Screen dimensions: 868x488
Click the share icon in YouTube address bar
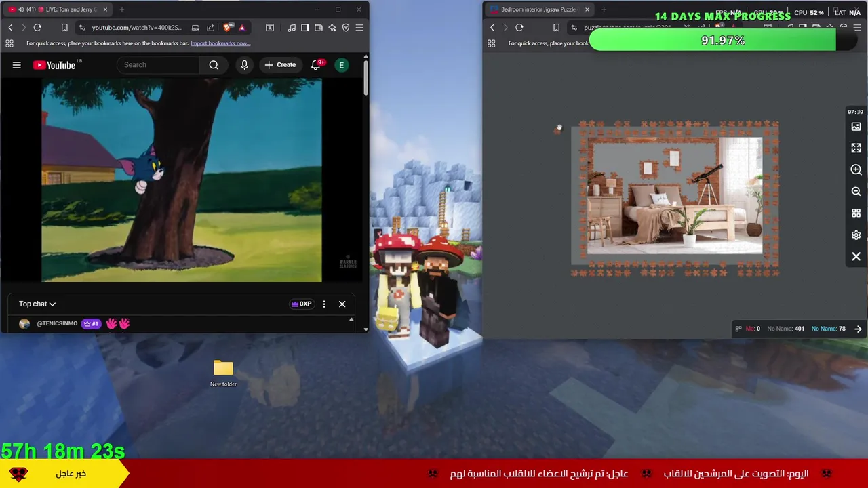tap(210, 27)
